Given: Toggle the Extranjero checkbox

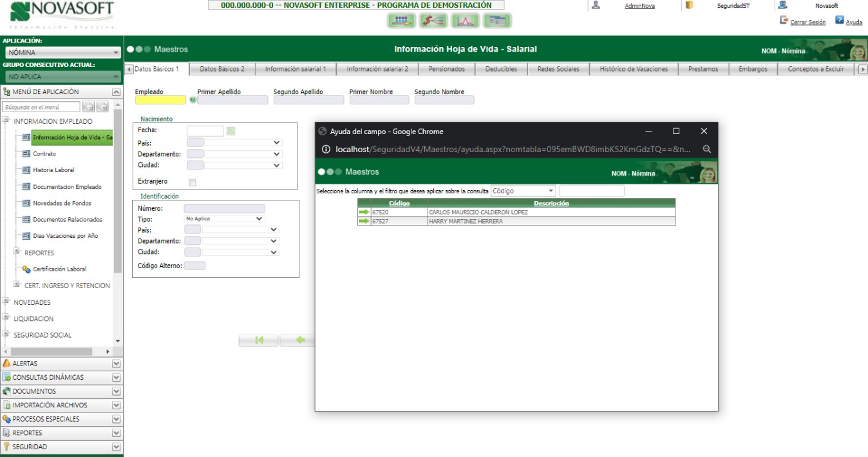Looking at the screenshot, I should point(192,182).
